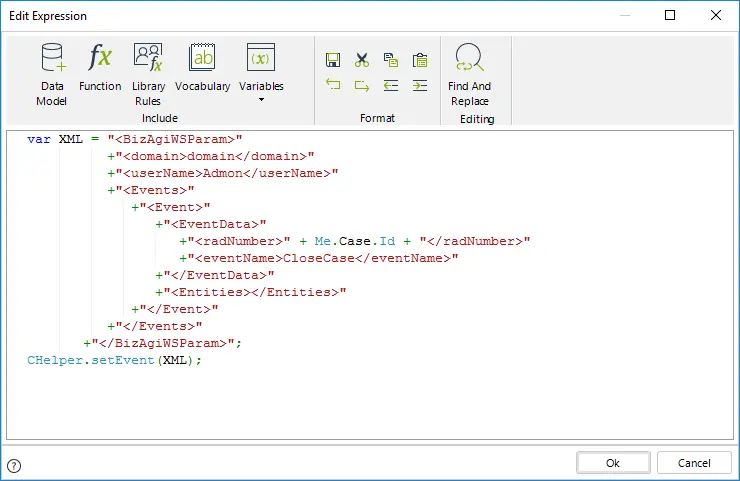Viewport: 740px width, 481px height.
Task: Open Library Rules
Action: click(148, 74)
